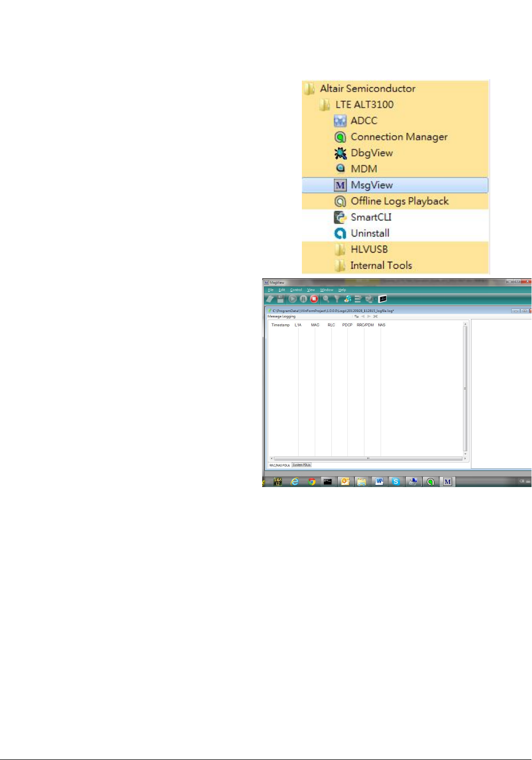The width and height of the screenshot is (532, 760).
Task: Select the MsgView taskbar button
Action: tap(447, 482)
